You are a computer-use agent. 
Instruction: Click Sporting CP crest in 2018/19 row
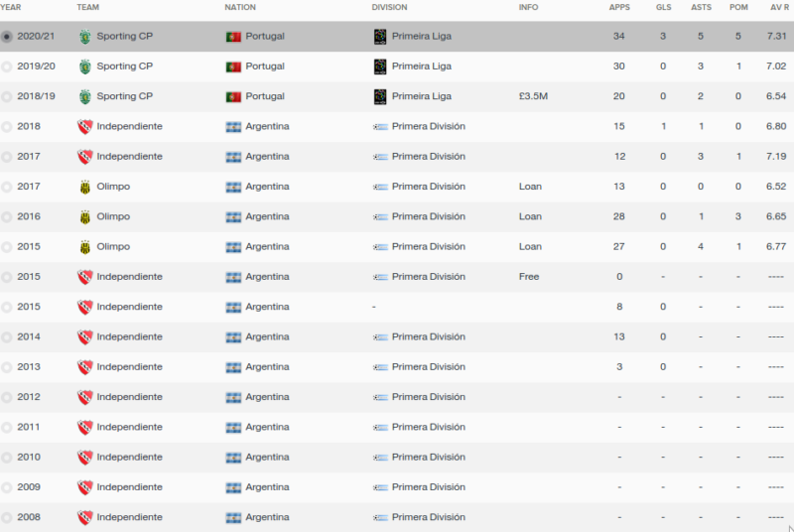[85, 96]
